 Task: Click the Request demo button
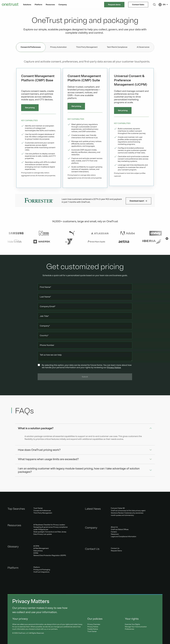click(114, 4)
